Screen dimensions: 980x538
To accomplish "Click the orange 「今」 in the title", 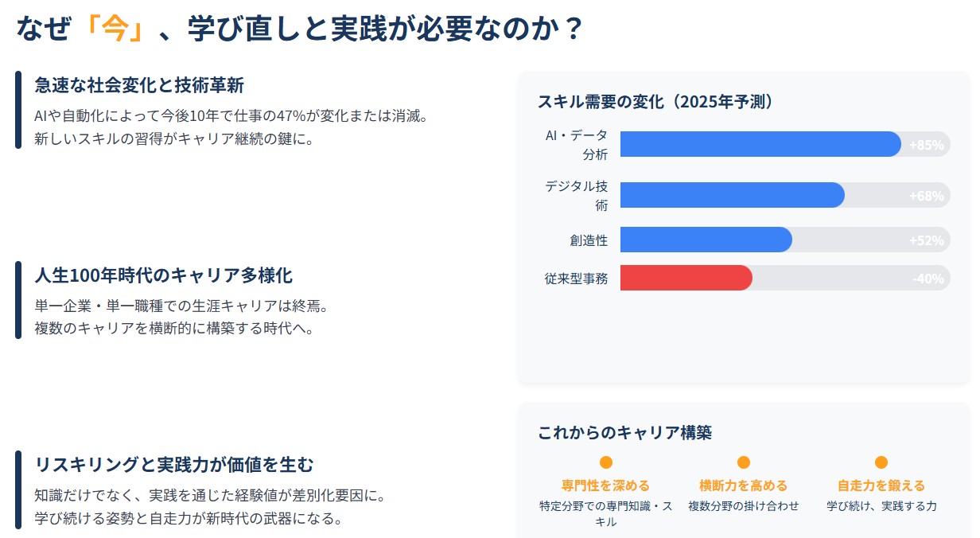I will 115,29.
